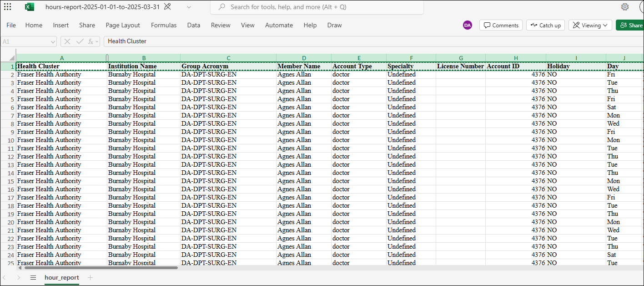Switch to the Draw tab
This screenshot has height=286, width=644.
point(334,25)
